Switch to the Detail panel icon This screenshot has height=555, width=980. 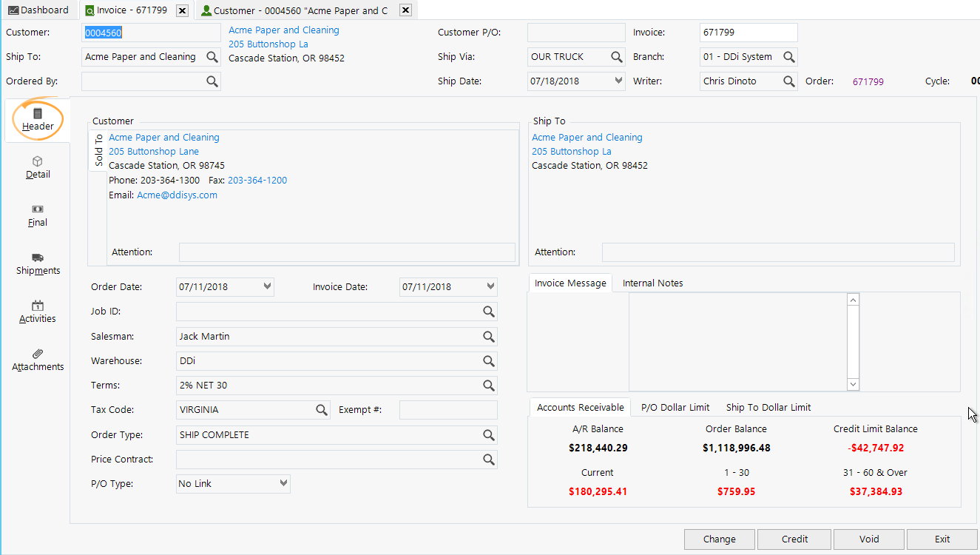point(37,168)
